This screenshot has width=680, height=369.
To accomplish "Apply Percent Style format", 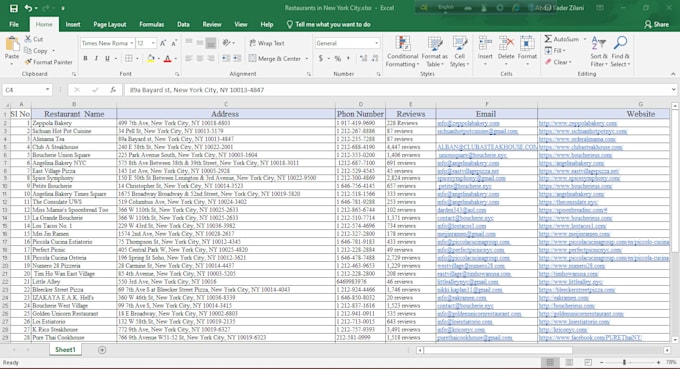I will coord(337,58).
